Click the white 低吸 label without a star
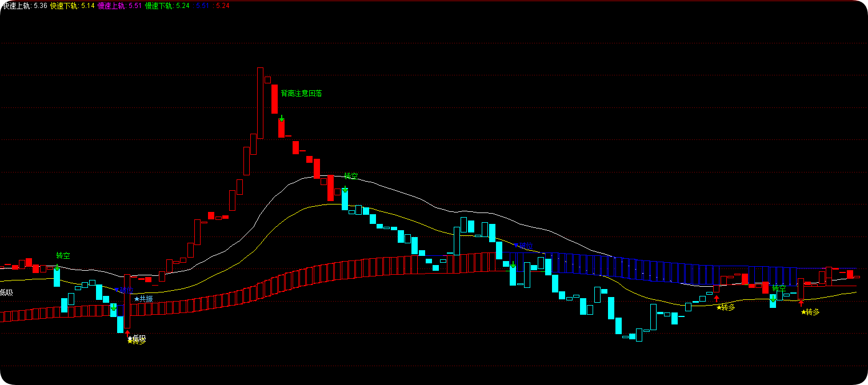 (6, 292)
